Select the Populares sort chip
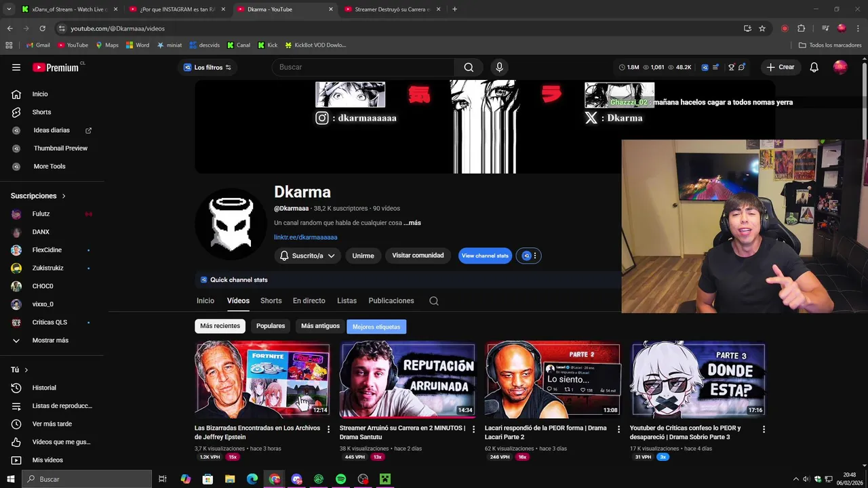868x488 pixels. 271,326
